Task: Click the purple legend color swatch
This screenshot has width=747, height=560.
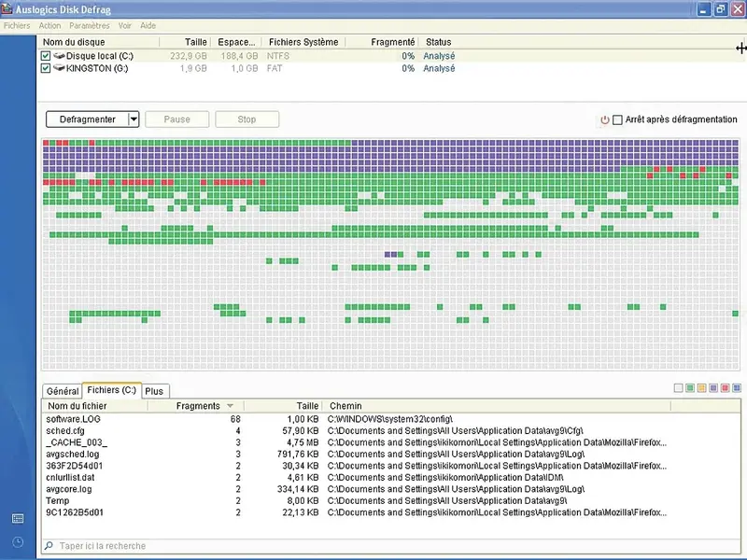Action: tap(713, 388)
